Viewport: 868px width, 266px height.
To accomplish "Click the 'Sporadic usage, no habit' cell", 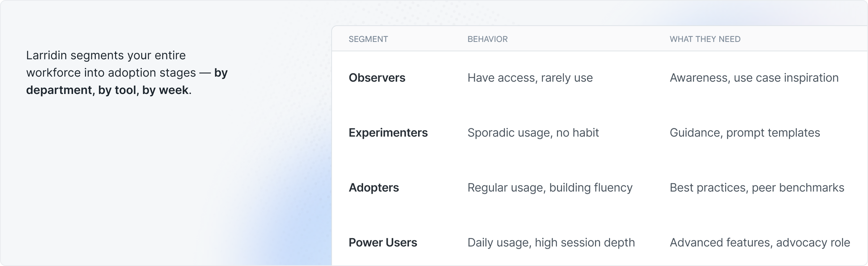I will click(533, 133).
